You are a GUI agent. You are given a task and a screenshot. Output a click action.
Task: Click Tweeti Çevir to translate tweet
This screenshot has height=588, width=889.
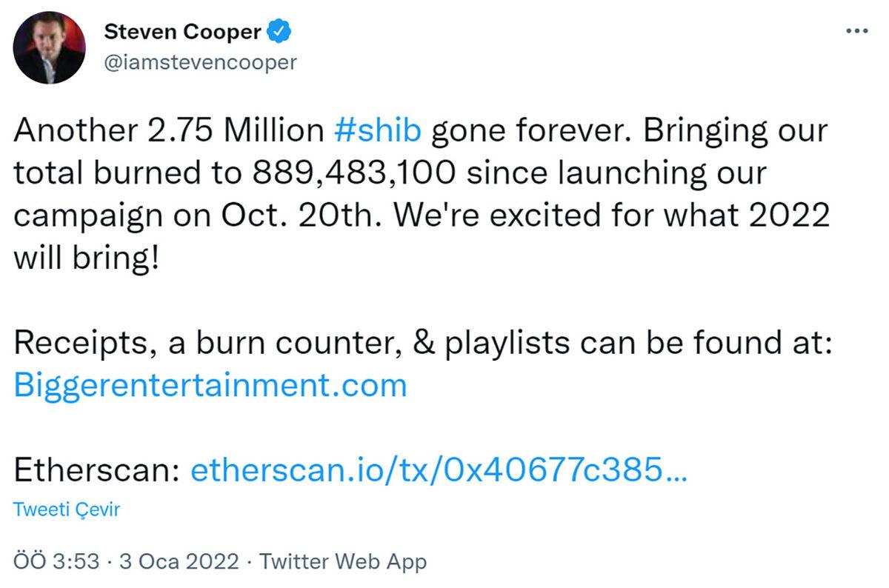[x=67, y=510]
